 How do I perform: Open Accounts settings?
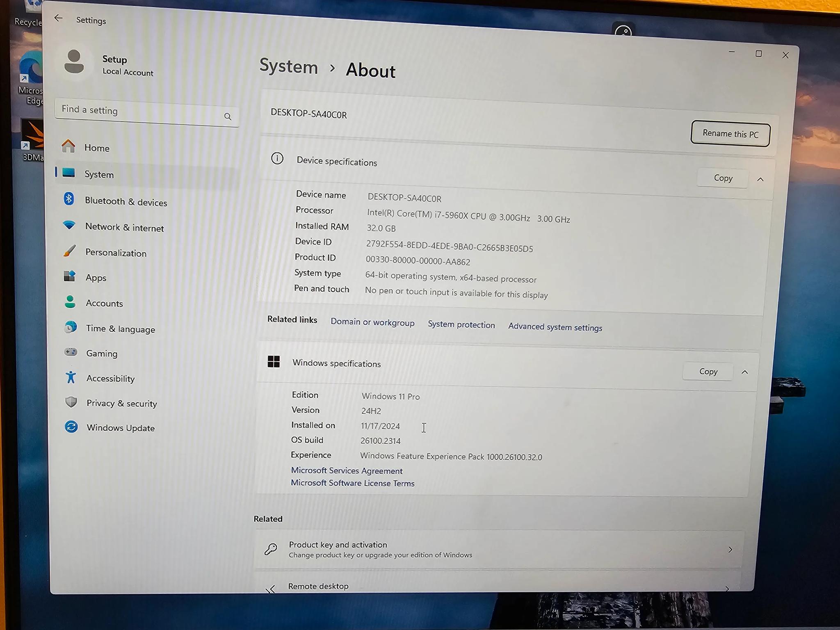[146, 303]
